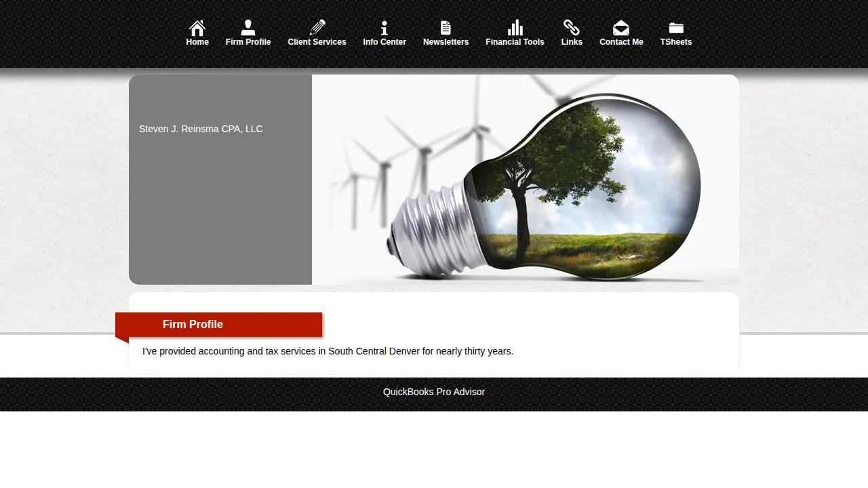This screenshot has height=488, width=868.
Task: Click the TSheets folder icon
Action: pos(676,28)
